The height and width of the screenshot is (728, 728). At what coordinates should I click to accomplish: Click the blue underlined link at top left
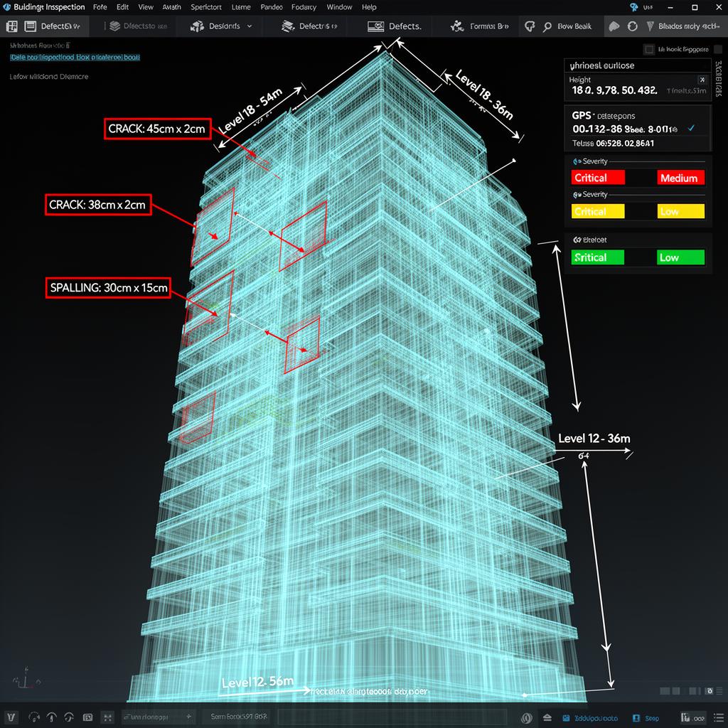[75, 57]
